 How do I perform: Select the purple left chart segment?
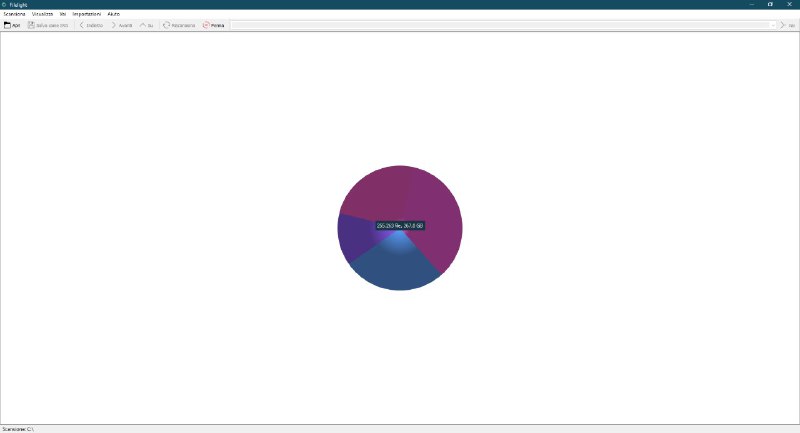click(x=352, y=238)
